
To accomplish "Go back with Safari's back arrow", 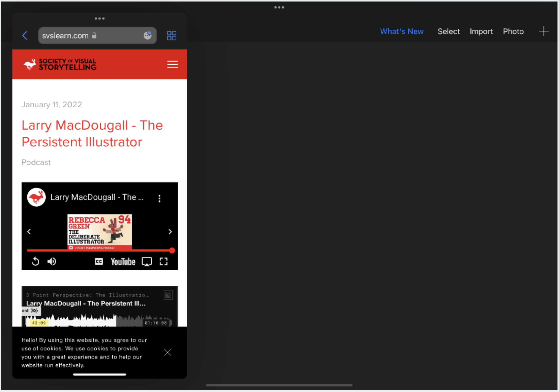I will pos(25,35).
